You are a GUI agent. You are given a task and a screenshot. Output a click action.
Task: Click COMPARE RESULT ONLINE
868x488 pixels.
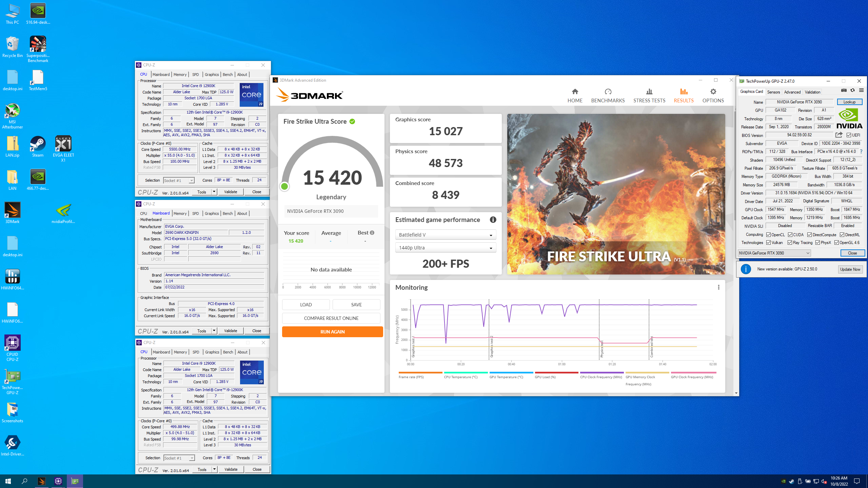coord(331,318)
